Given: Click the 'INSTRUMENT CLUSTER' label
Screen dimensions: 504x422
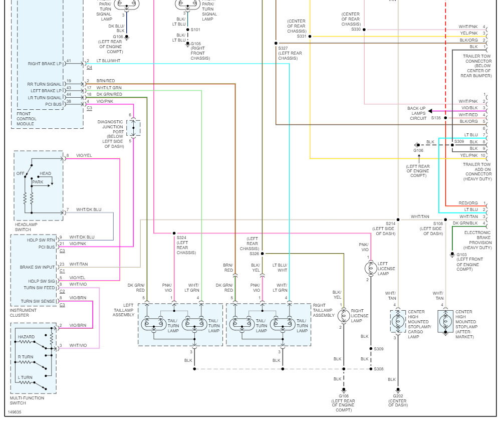Looking at the screenshot, I should coord(23,313).
